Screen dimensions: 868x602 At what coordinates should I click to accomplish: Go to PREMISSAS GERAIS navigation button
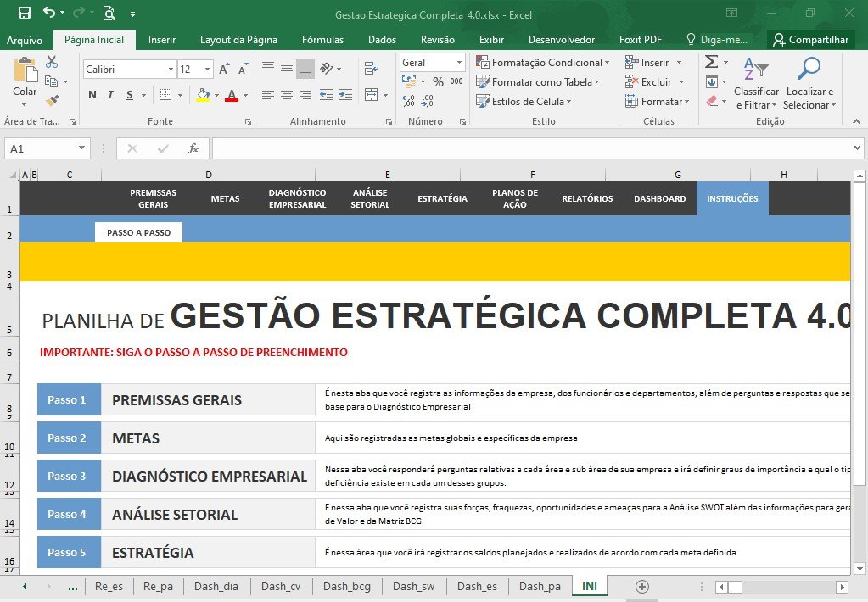[x=153, y=198]
